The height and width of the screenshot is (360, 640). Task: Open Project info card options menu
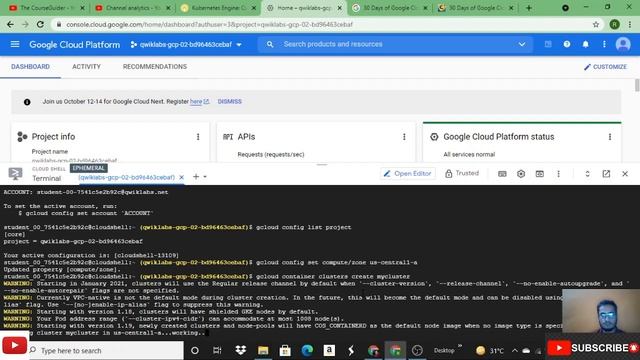pyautogui.click(x=198, y=137)
